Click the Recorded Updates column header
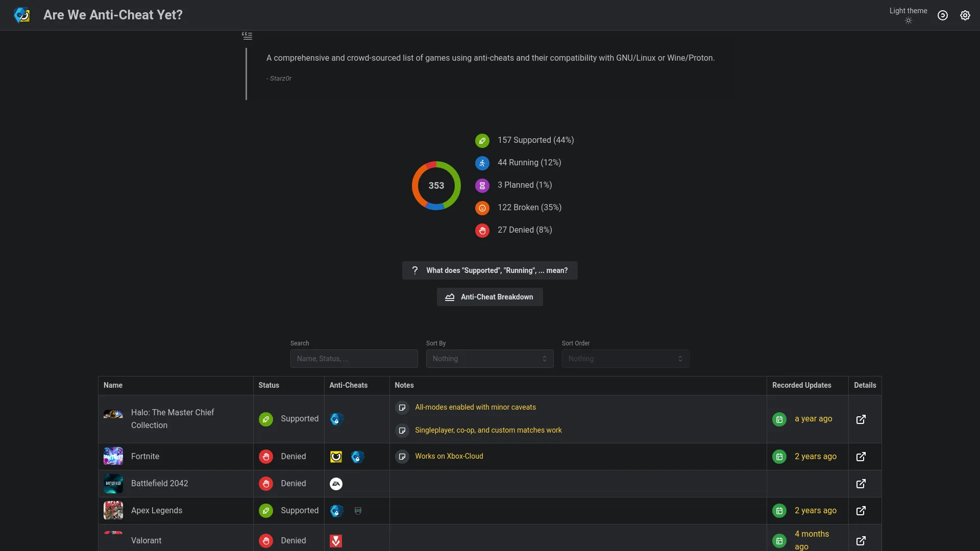Viewport: 980px width, 551px height. [801, 385]
